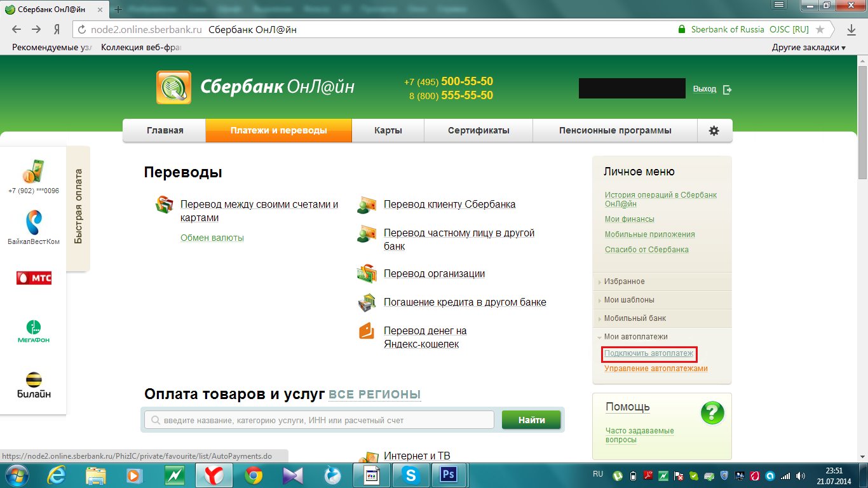Select the МегаФон quick payment icon
The image size is (868, 488).
[x=33, y=332]
